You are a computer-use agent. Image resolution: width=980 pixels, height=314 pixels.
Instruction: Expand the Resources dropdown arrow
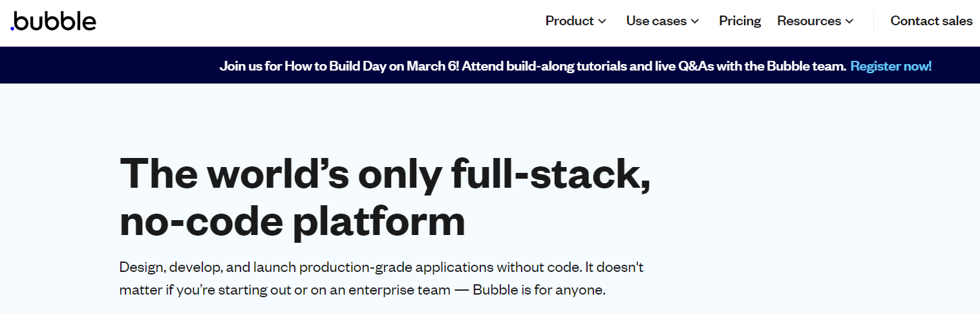(849, 21)
